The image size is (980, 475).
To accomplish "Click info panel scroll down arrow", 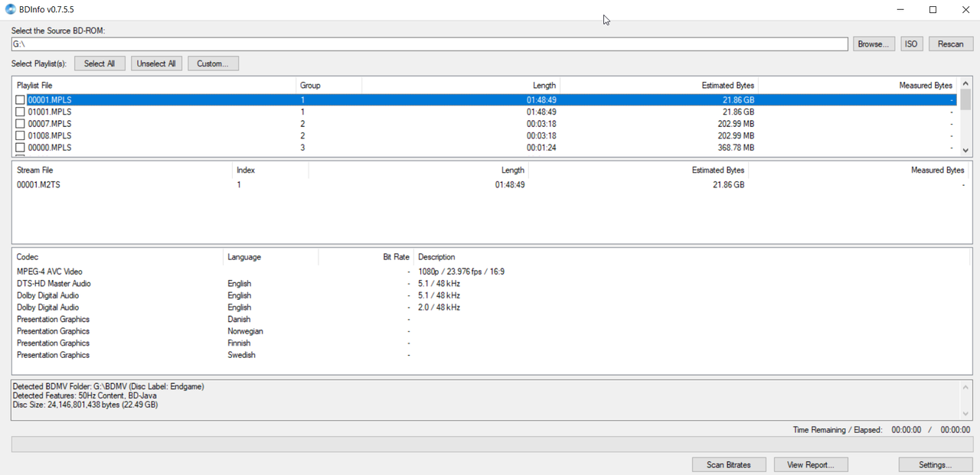I will [965, 414].
